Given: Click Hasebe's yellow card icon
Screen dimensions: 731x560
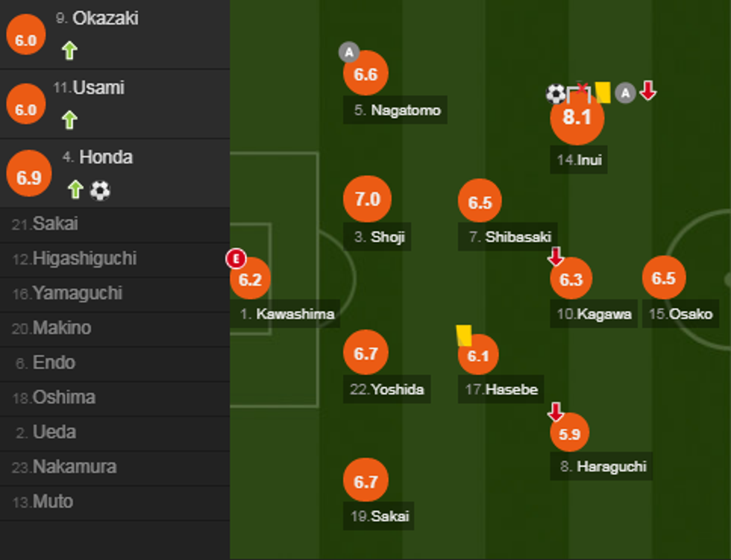Looking at the screenshot, I should pos(464,335).
